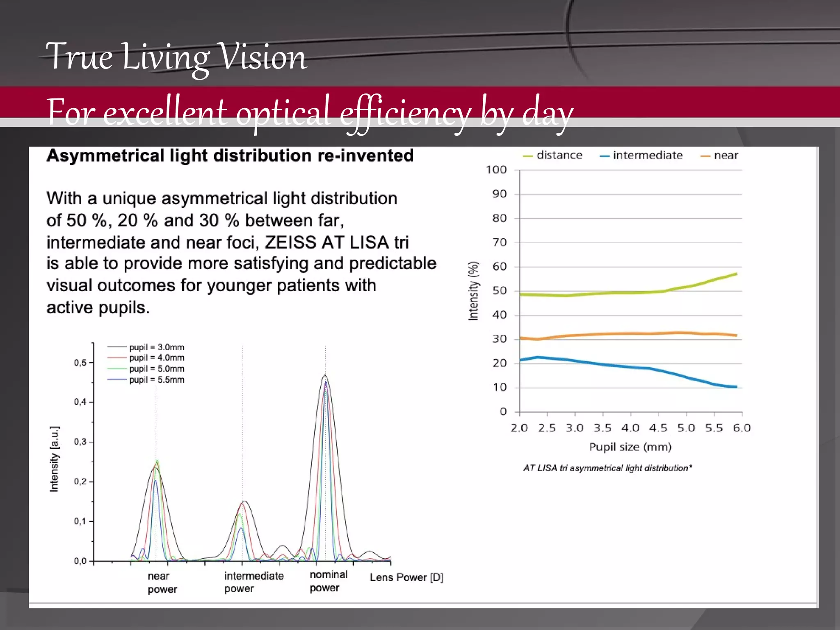Image resolution: width=840 pixels, height=630 pixels.
Task: Click the 'Lens Power [D]' axis title
Action: click(406, 577)
